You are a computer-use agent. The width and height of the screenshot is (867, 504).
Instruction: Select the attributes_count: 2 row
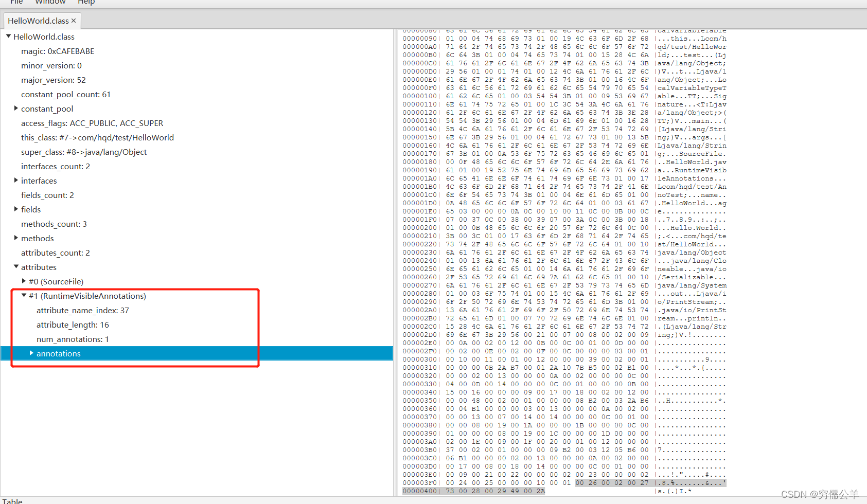(x=56, y=253)
